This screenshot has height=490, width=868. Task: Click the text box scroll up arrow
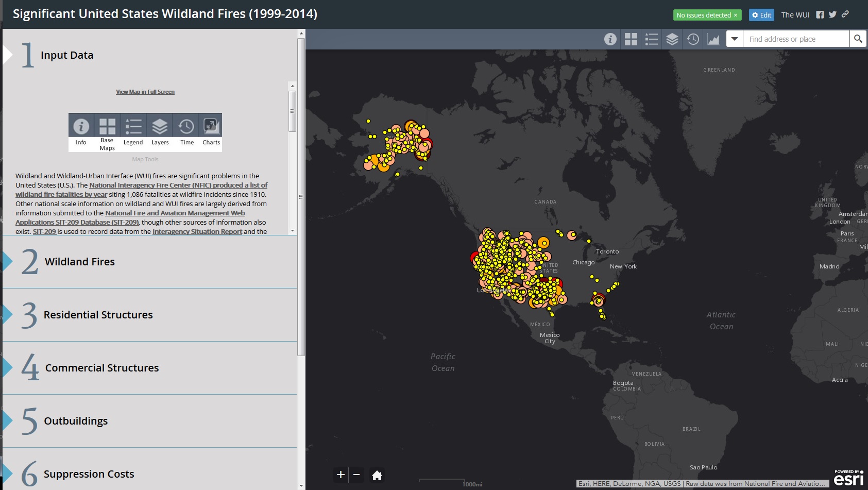293,86
